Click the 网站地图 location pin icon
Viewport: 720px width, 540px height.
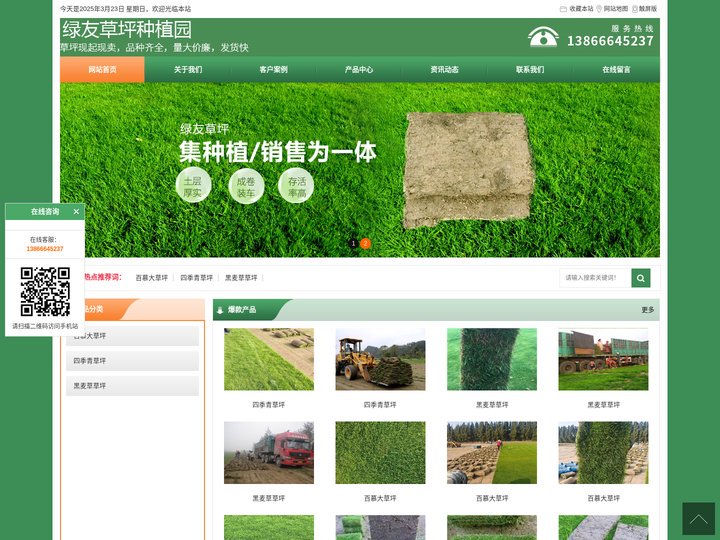599,9
